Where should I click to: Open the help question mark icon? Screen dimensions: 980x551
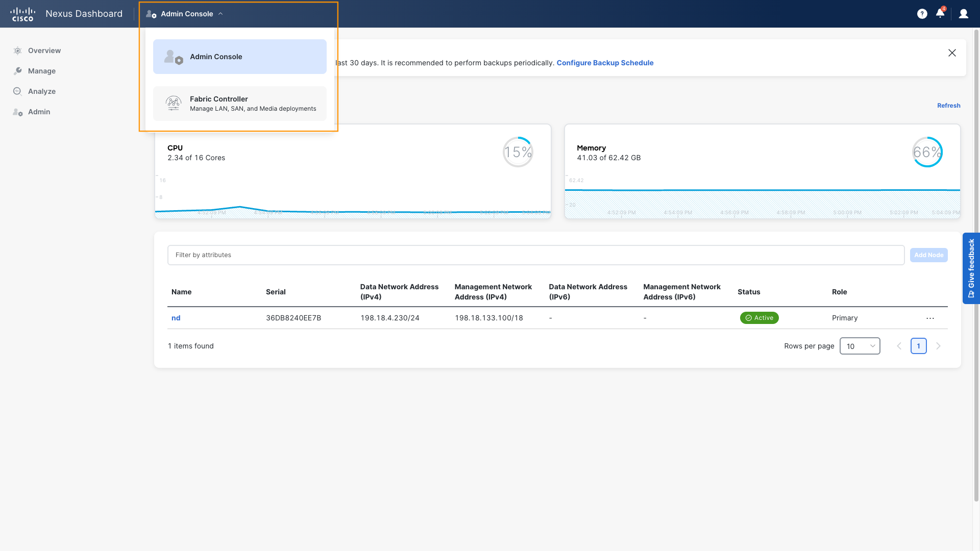point(922,14)
